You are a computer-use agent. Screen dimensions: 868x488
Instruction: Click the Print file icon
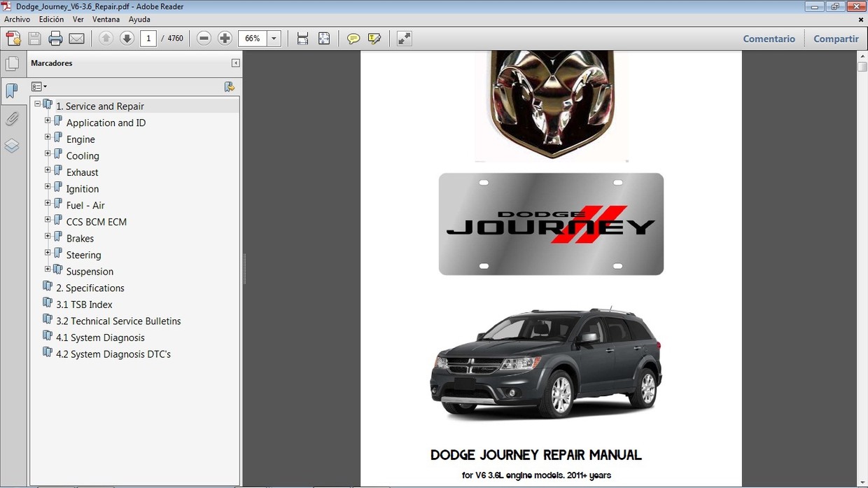[x=55, y=39]
